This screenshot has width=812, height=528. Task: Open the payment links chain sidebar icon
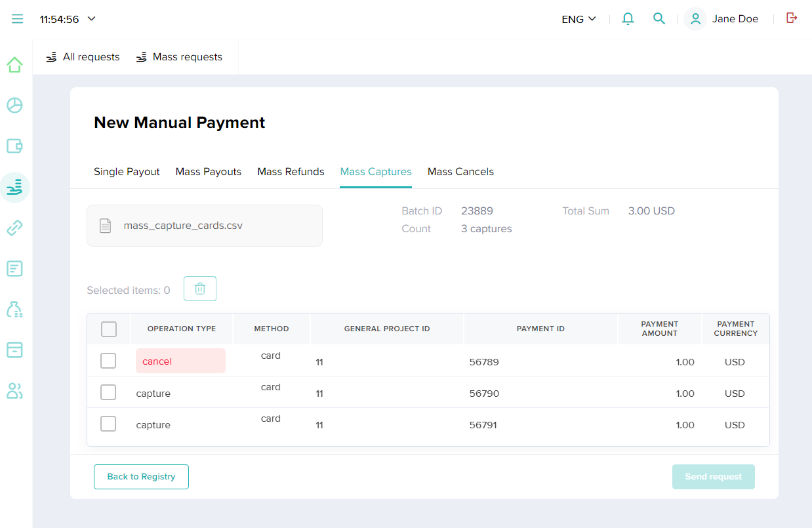tap(14, 228)
